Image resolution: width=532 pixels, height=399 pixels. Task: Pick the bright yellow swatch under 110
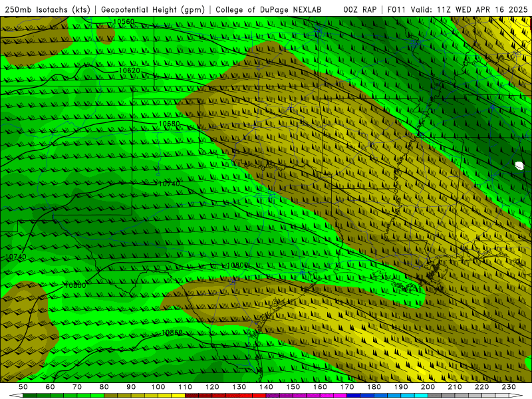178,396
